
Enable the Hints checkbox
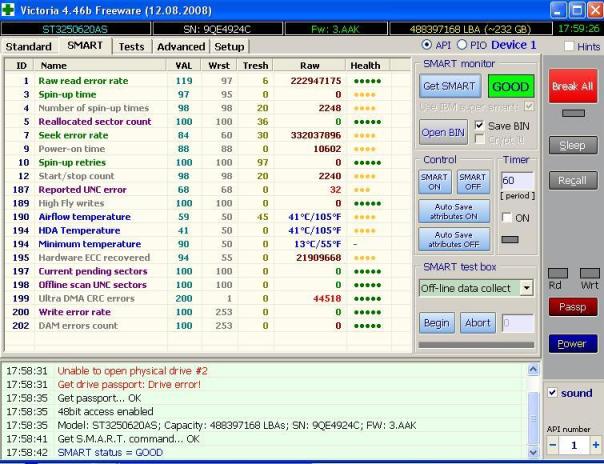(x=569, y=47)
